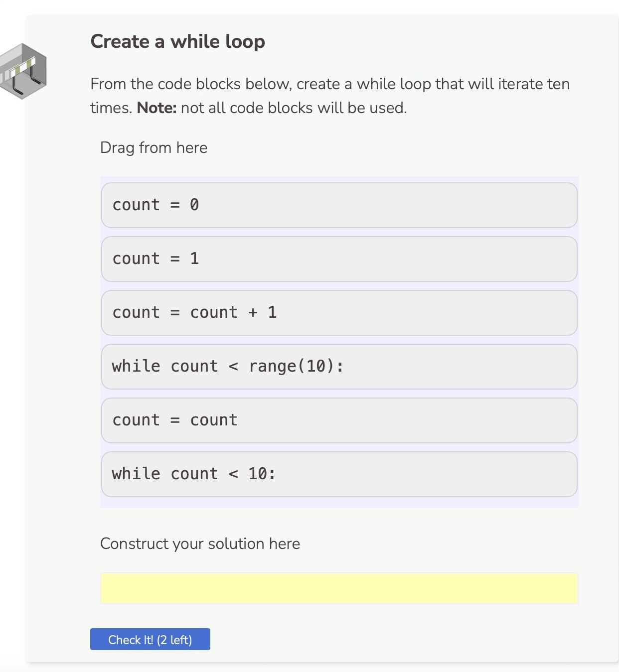Click the 'Construct your solution here' label
This screenshot has height=672, width=619.
(200, 543)
